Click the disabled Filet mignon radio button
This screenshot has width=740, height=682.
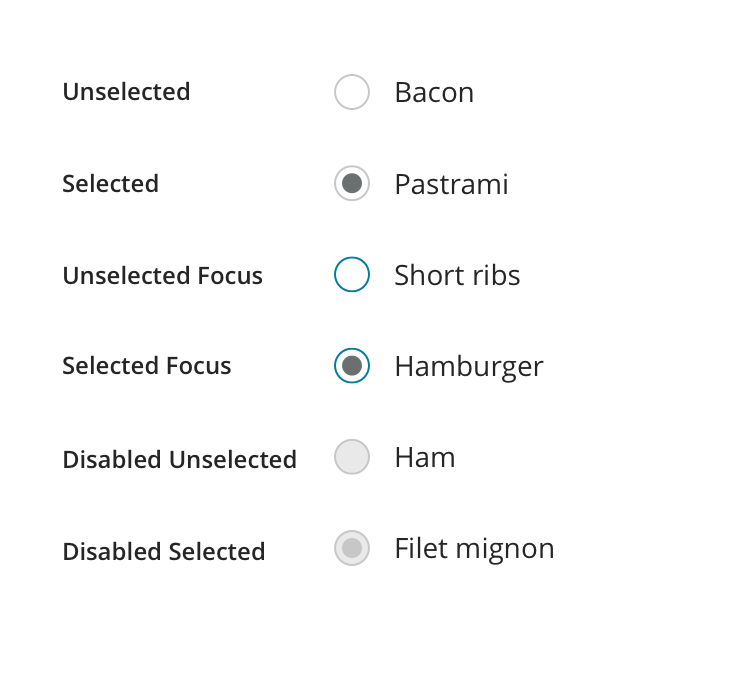352,548
